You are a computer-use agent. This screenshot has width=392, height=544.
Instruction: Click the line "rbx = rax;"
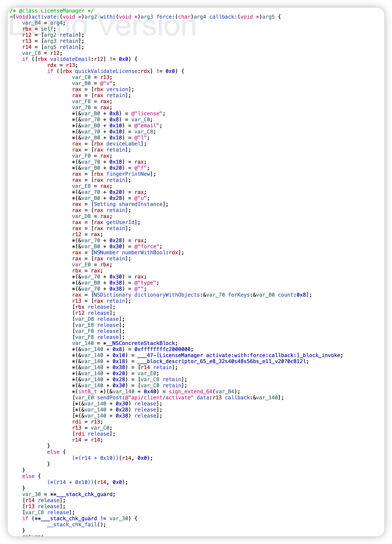[x=87, y=270]
